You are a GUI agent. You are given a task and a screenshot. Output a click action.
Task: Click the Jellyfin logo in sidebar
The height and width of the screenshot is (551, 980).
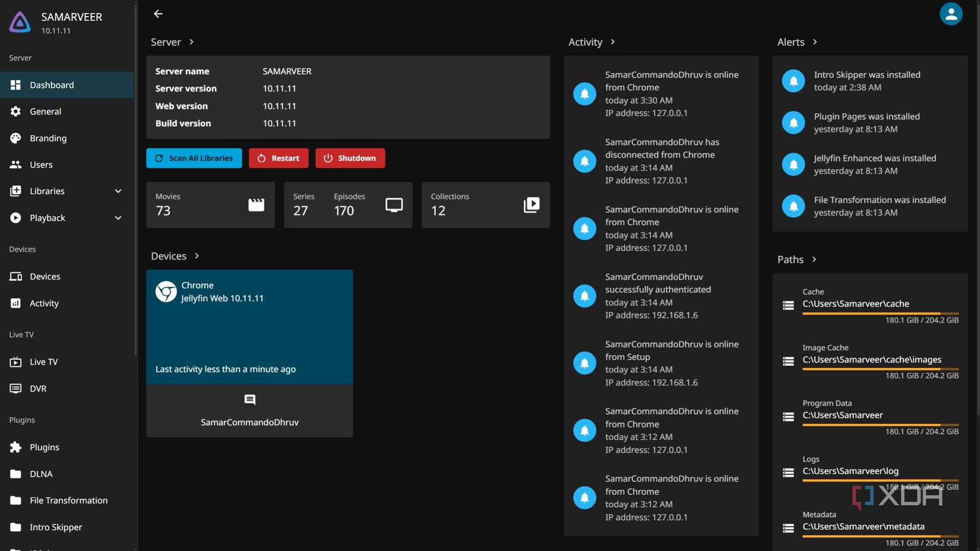[x=20, y=22]
